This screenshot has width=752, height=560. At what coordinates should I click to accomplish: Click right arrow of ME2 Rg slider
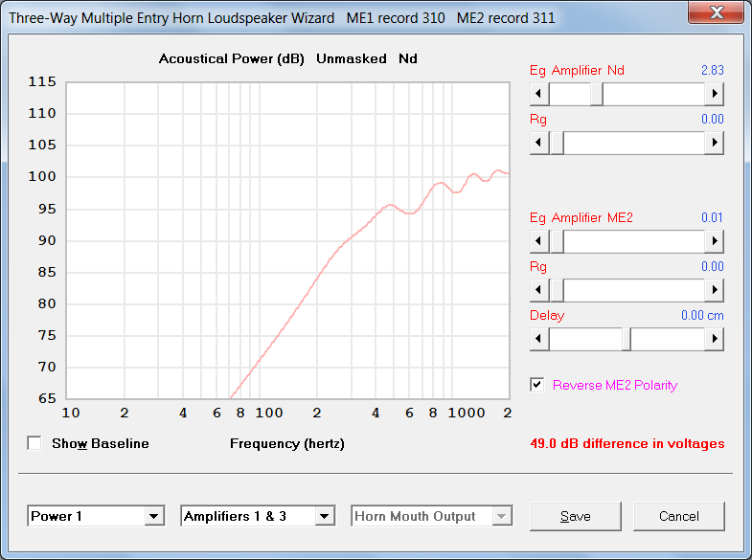pyautogui.click(x=714, y=290)
